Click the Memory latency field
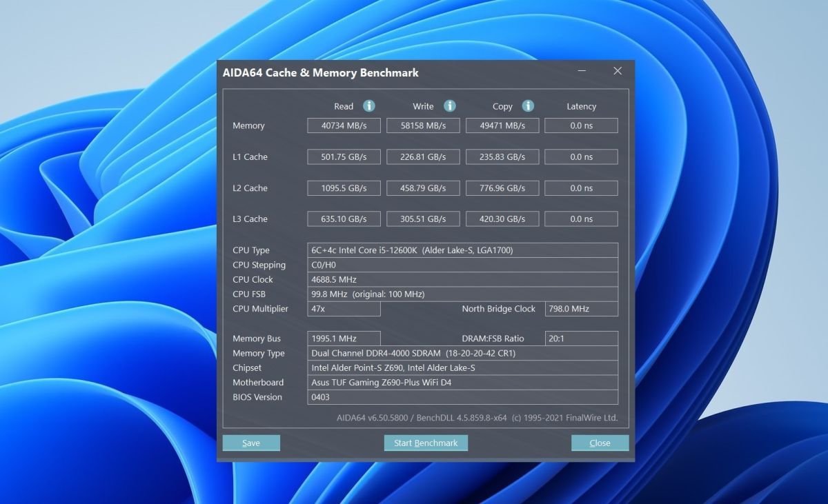Viewport: 828px width, 504px height. pyautogui.click(x=581, y=125)
